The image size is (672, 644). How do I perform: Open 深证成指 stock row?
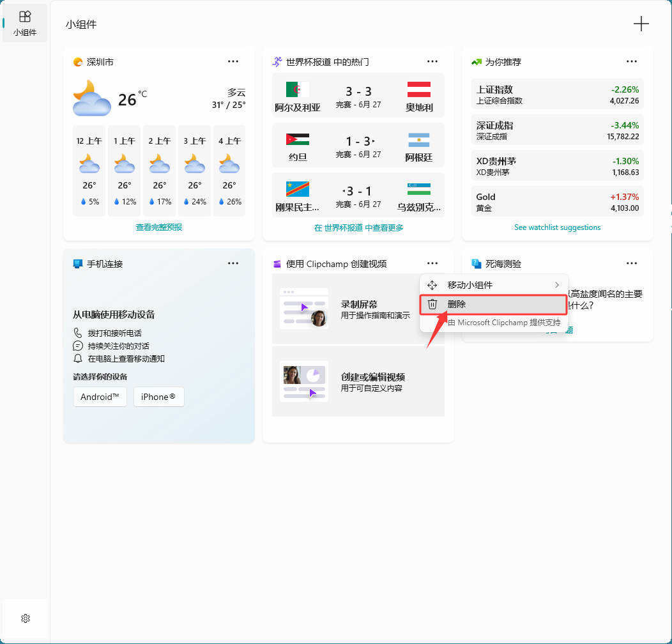557,130
